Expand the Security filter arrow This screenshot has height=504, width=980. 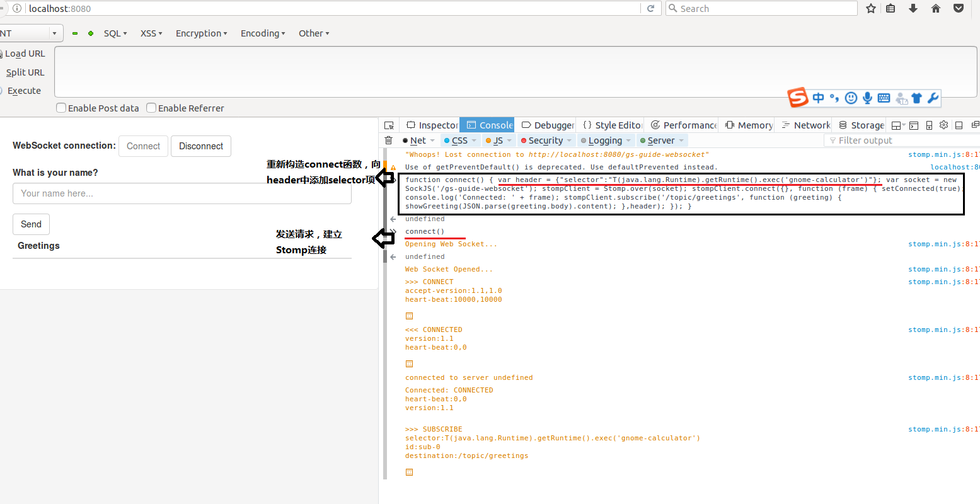[x=569, y=140]
